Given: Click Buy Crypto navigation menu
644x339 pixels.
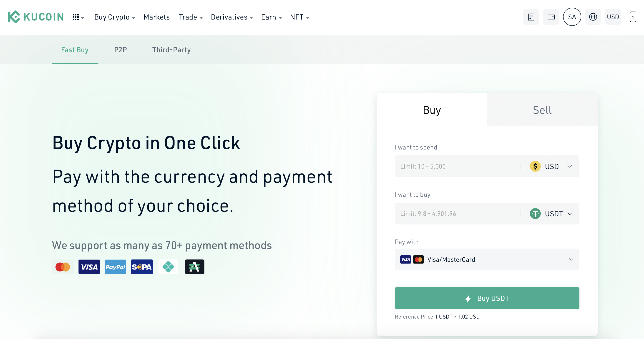Looking at the screenshot, I should coord(113,17).
